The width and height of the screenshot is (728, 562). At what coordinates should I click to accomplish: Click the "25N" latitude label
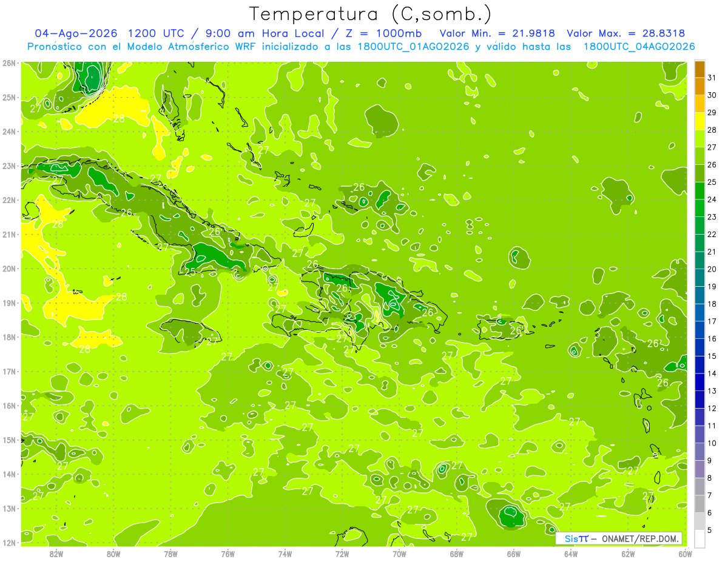9,98
